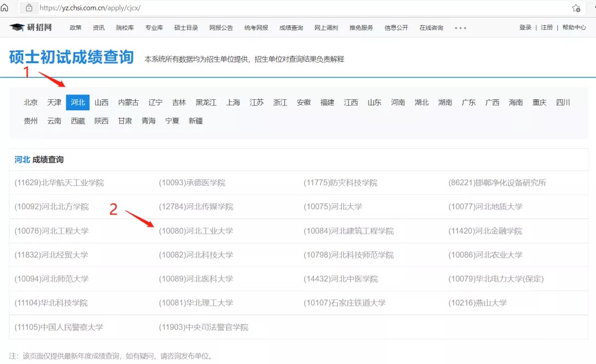
Task: Open the 院校库 menu item
Action: point(125,28)
